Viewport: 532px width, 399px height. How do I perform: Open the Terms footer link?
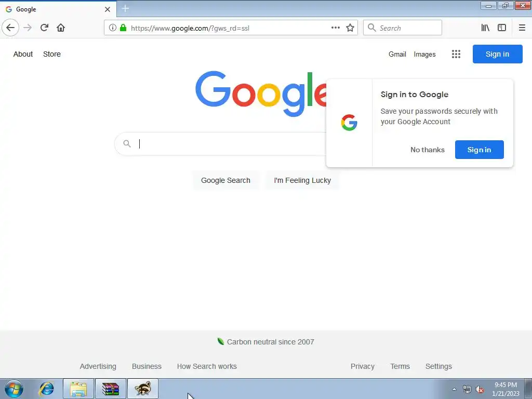coord(400,366)
